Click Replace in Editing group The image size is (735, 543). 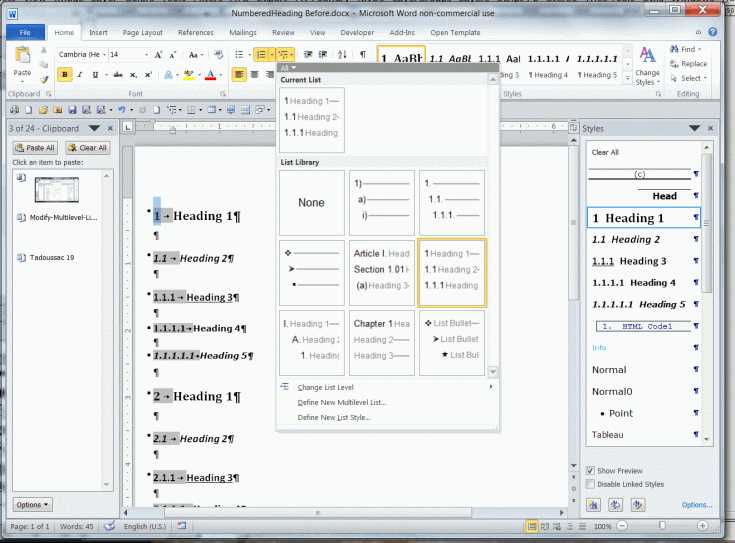pos(688,64)
